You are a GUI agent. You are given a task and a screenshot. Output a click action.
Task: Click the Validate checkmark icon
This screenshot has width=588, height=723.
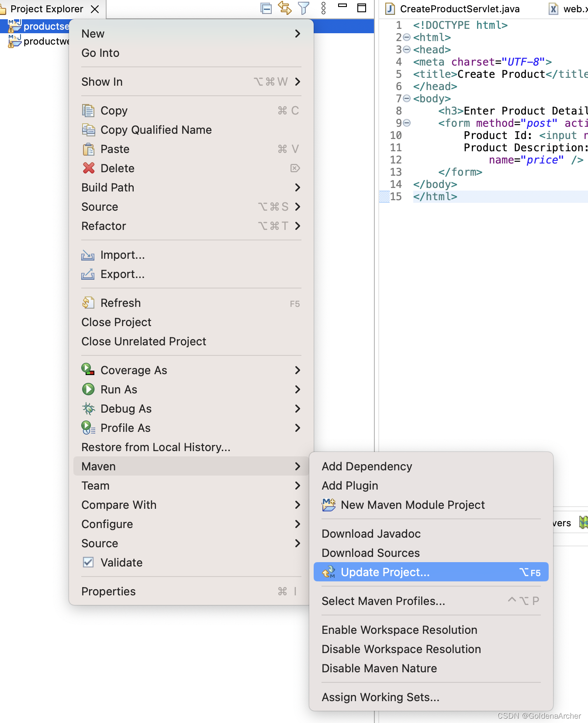coord(88,562)
